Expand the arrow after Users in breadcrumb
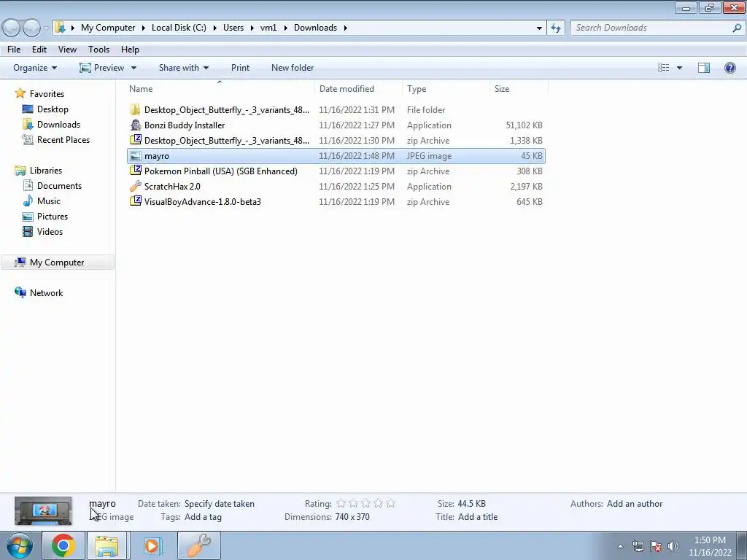Screen dimensions: 747x560 252,28
